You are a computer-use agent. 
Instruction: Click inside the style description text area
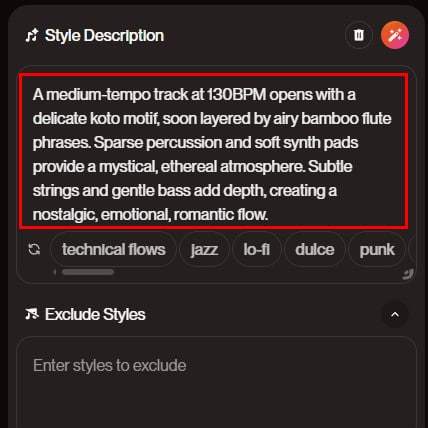(213, 152)
